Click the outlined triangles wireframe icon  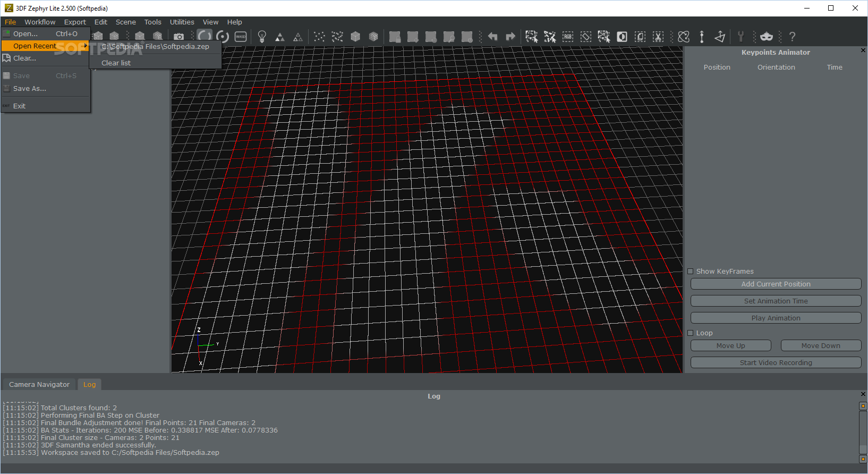[298, 37]
